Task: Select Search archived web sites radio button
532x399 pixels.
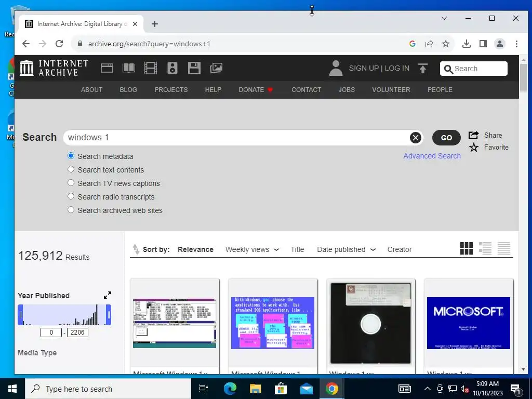Action: [71, 210]
